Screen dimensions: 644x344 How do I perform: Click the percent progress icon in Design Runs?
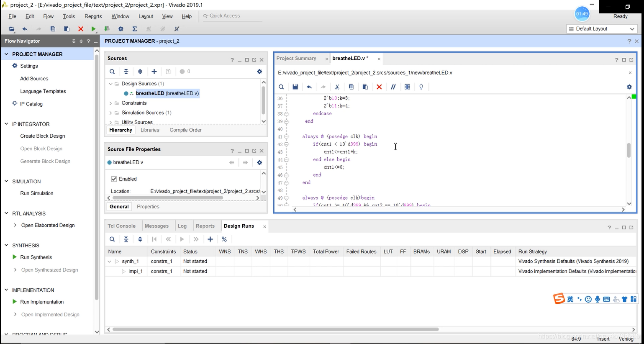[x=224, y=239]
